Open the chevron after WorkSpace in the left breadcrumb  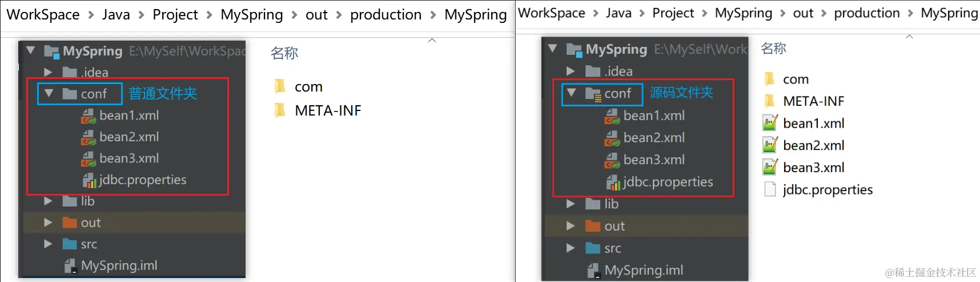pos(91,15)
